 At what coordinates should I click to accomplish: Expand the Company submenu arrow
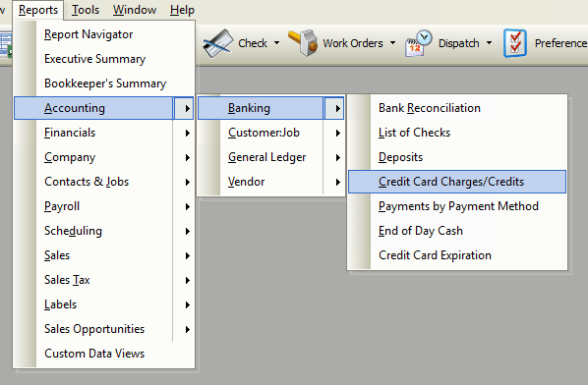[x=188, y=158]
